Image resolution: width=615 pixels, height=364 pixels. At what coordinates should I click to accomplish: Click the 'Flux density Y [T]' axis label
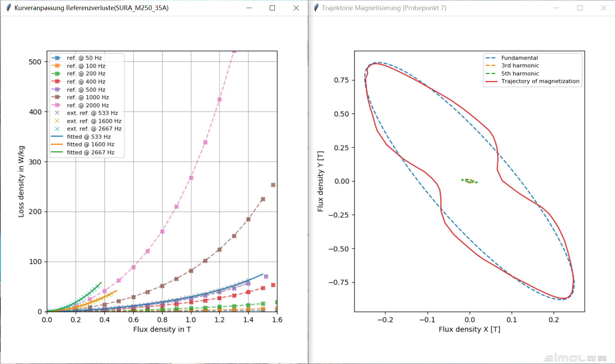tap(320, 181)
